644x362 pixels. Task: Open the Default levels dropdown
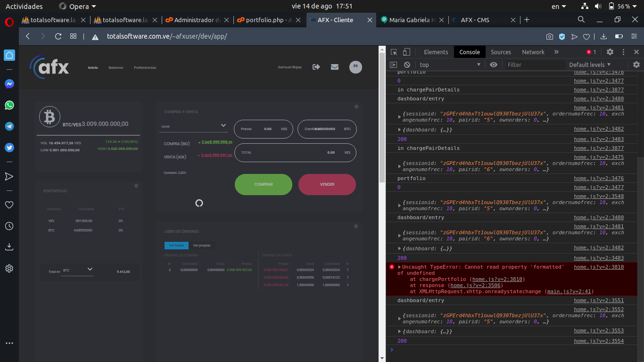point(590,65)
